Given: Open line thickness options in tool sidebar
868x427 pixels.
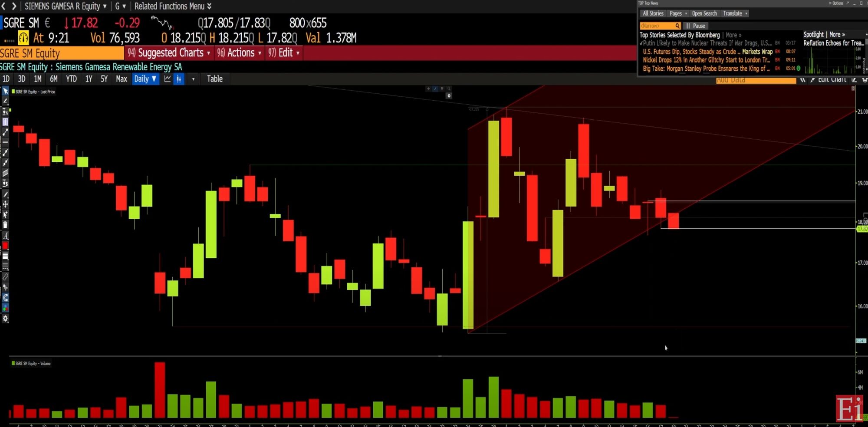Looking at the screenshot, I should [5, 256].
